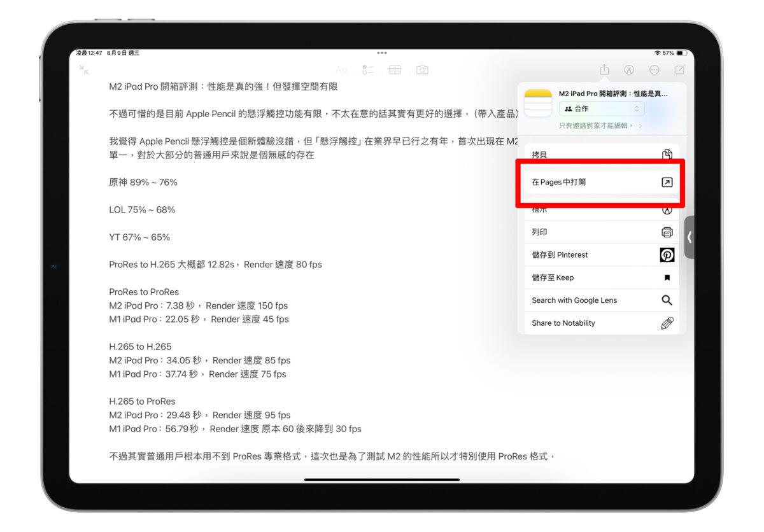
Task: Choose Share to Notability
Action: pos(602,323)
